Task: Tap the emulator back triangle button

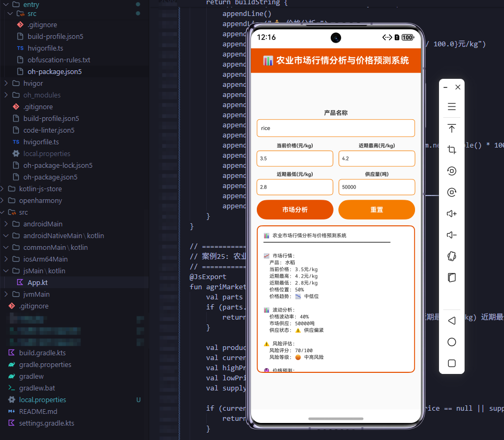Action: [x=452, y=321]
